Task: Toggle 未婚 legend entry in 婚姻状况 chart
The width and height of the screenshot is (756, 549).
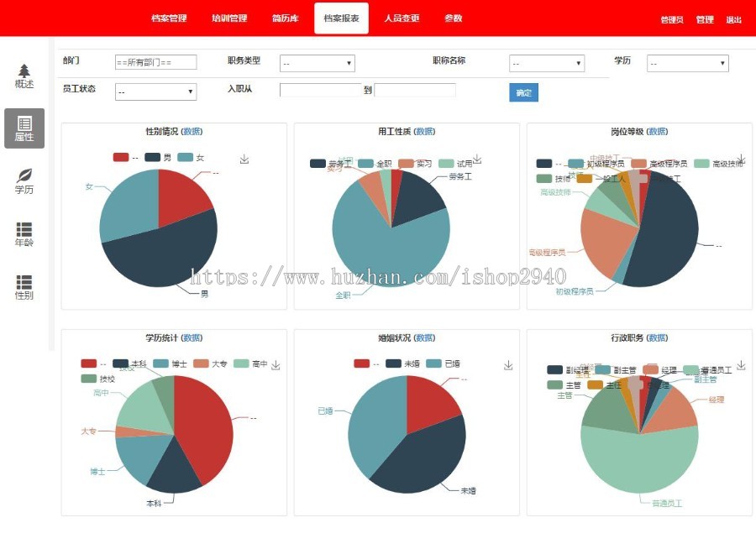Action: 402,363
